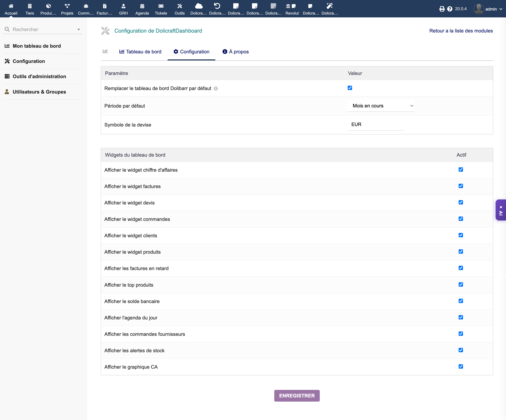Switch to the À propos tab

coord(235,52)
